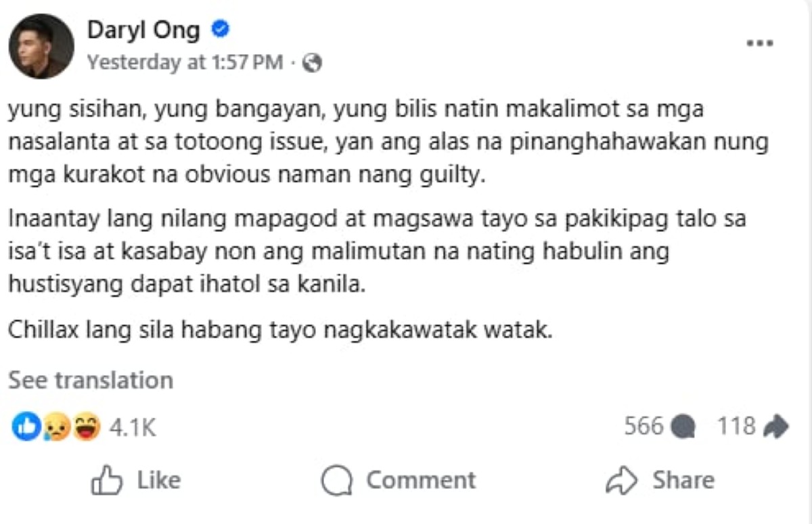812x524 pixels.
Task: Click the laughing Haha reaction icon
Action: click(x=87, y=427)
